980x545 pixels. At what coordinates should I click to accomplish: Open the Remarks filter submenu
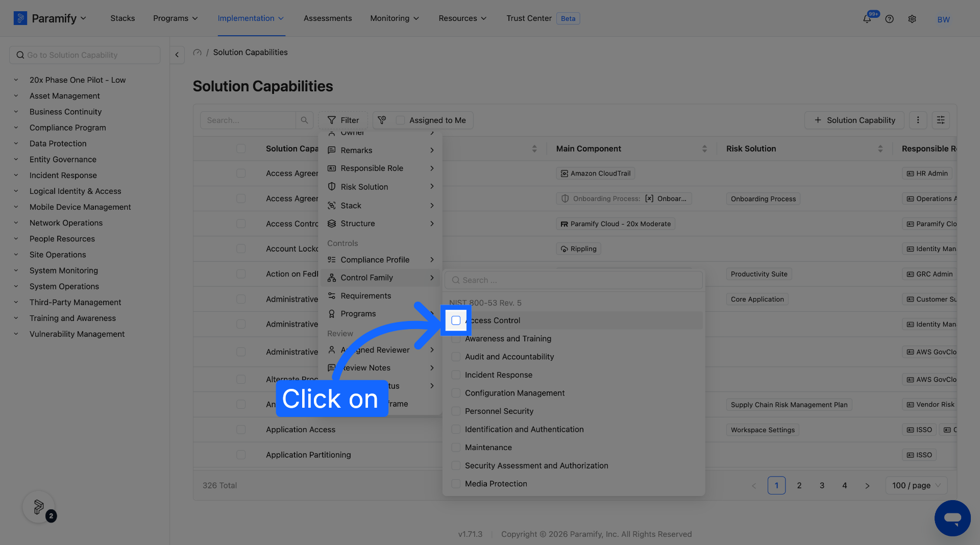click(x=380, y=151)
